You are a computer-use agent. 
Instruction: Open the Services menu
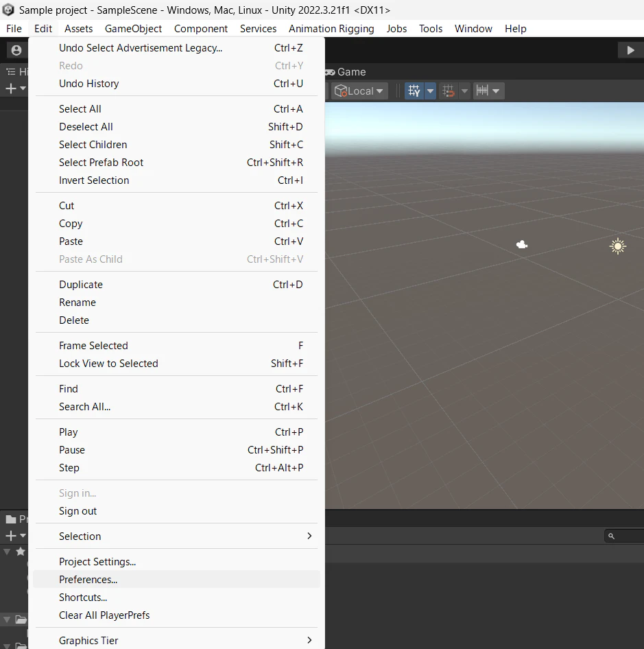258,29
